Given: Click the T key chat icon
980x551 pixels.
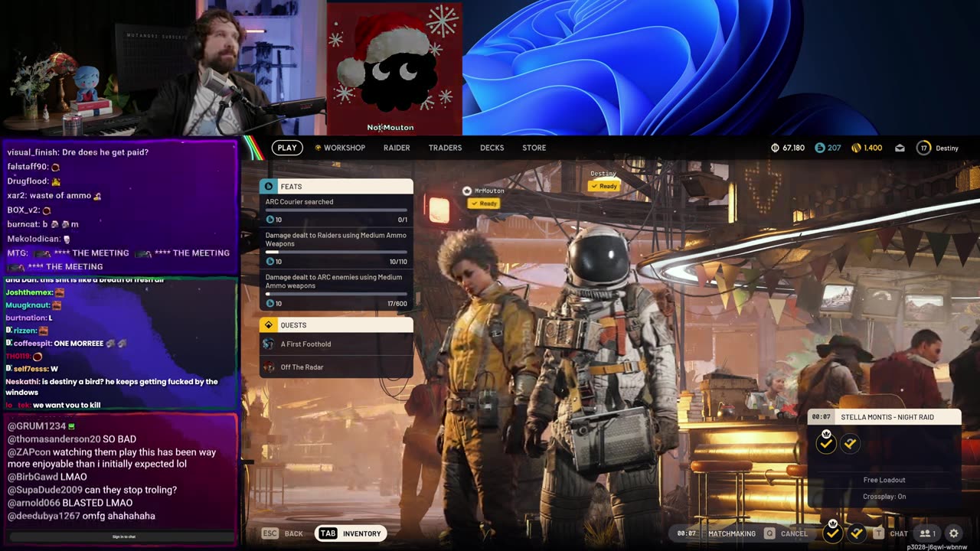Looking at the screenshot, I should tap(878, 533).
